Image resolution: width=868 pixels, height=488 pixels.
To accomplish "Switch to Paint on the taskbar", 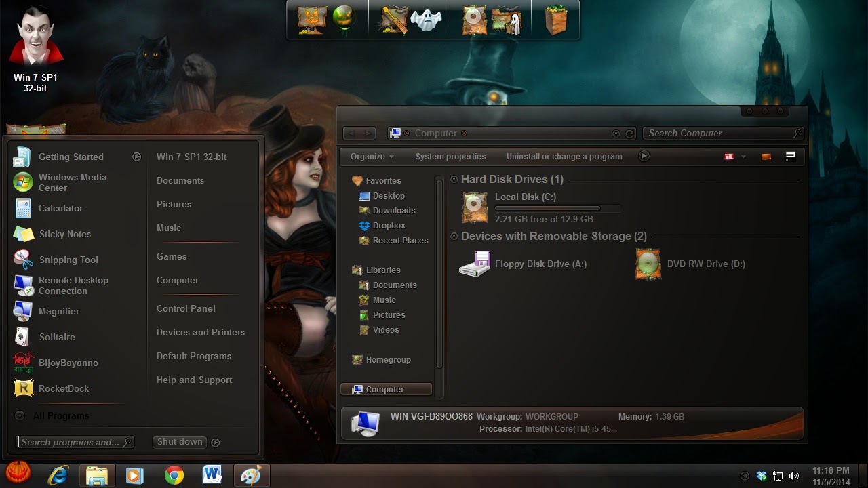I will pyautogui.click(x=252, y=475).
